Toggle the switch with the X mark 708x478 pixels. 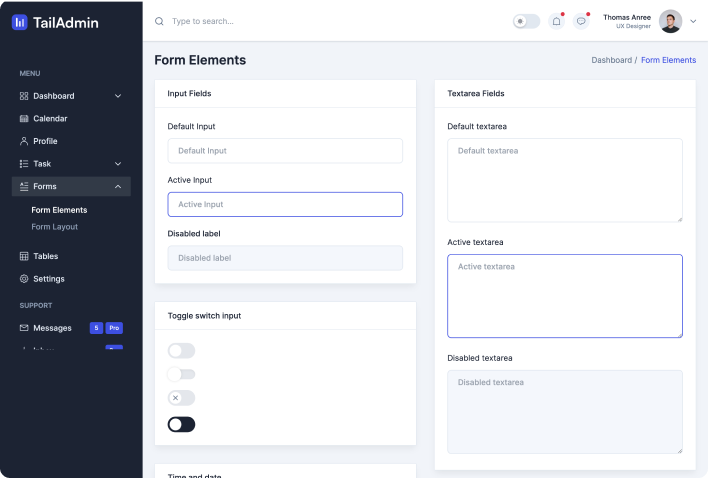(x=181, y=398)
